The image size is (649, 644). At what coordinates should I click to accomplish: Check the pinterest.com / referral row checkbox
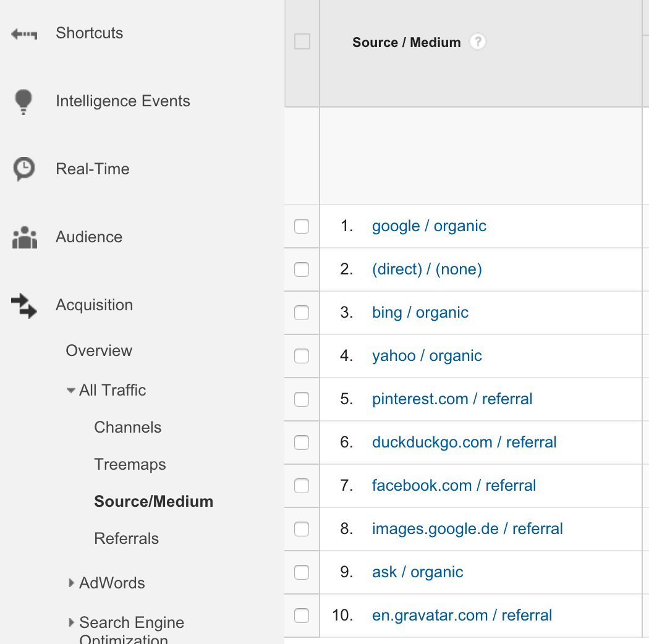pos(302,399)
